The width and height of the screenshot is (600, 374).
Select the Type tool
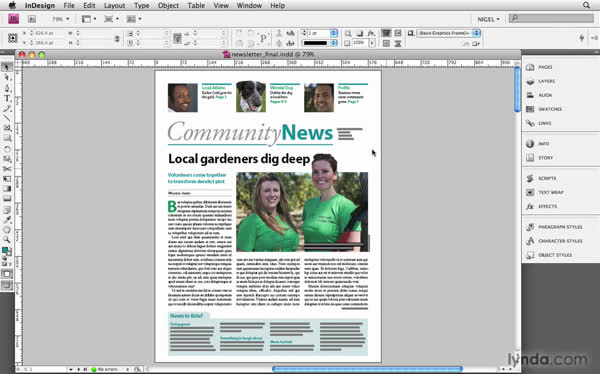coord(7,98)
